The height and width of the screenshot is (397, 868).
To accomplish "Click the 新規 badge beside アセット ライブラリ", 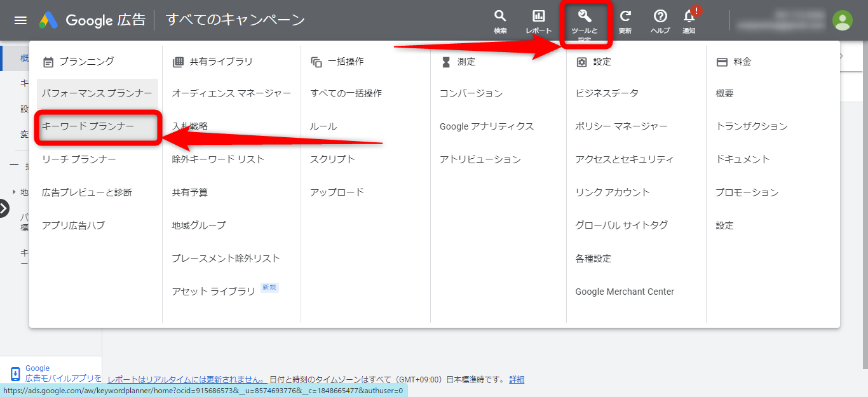I will (269, 288).
